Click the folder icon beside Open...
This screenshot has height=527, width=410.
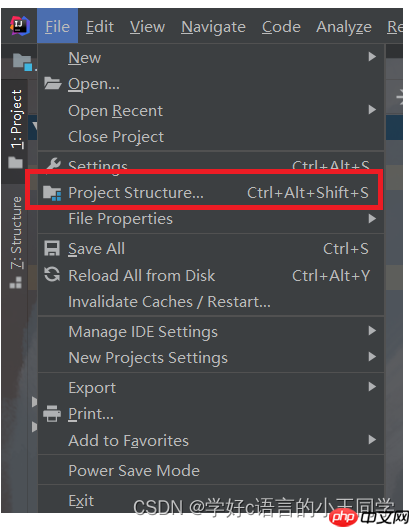(x=52, y=83)
